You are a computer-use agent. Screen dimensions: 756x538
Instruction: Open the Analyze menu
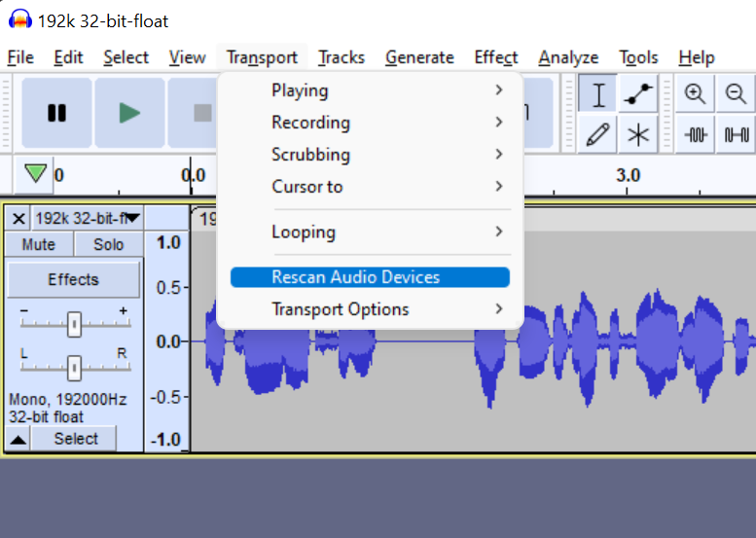pyautogui.click(x=568, y=57)
